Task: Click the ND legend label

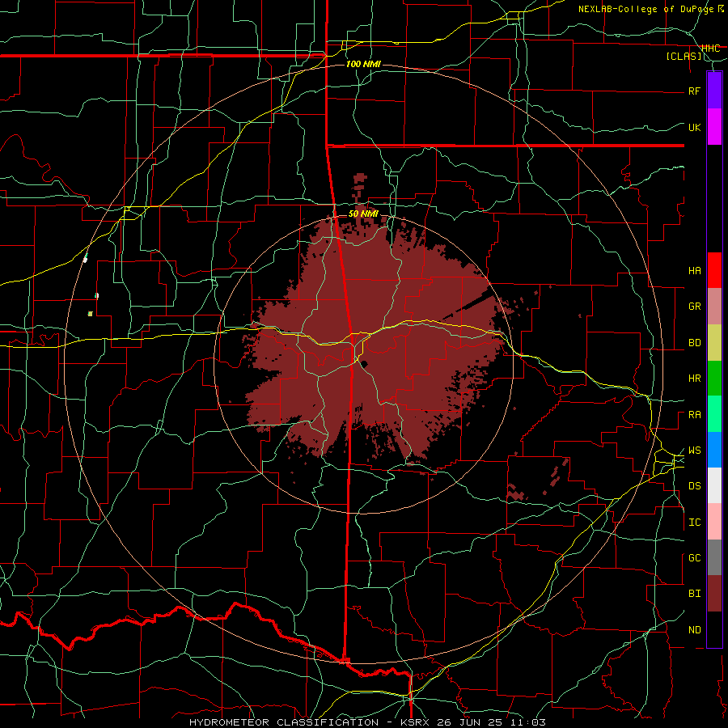Action: point(695,630)
